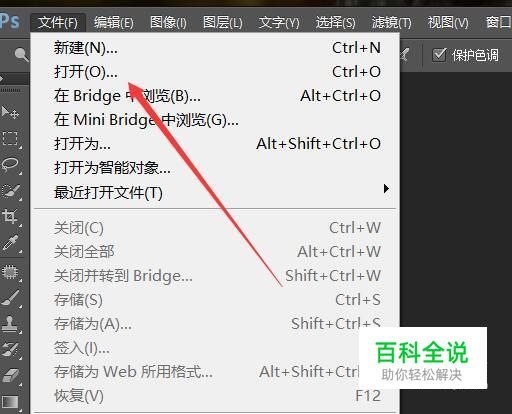Viewport: 512px width, 414px height.
Task: Open the 编辑(E) menu
Action: (114, 23)
